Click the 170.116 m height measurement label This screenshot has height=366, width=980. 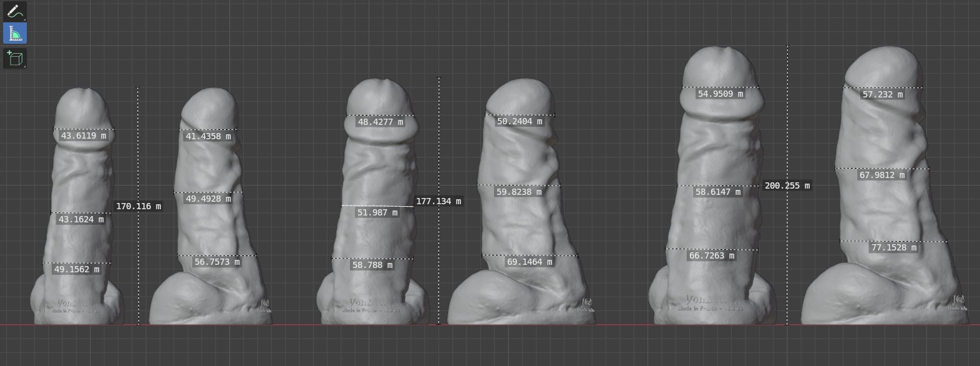(138, 206)
